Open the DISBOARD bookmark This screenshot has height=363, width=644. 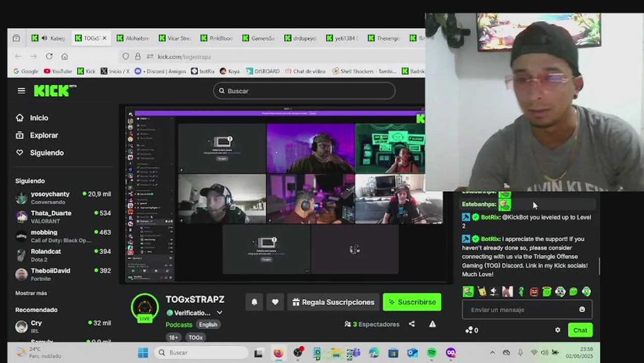click(x=263, y=72)
